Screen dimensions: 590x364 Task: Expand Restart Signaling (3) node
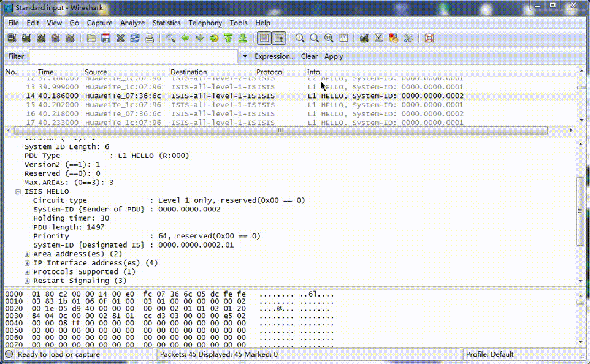(27, 281)
